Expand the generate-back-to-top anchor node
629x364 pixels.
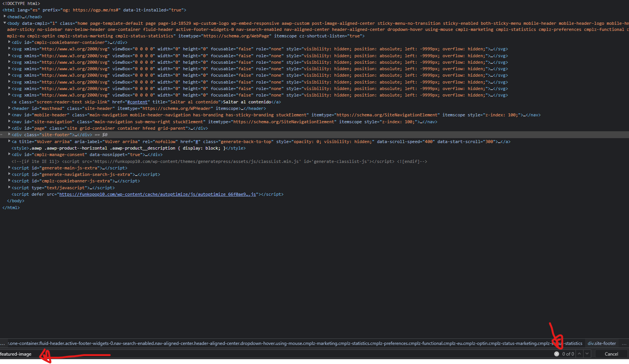[10, 141]
